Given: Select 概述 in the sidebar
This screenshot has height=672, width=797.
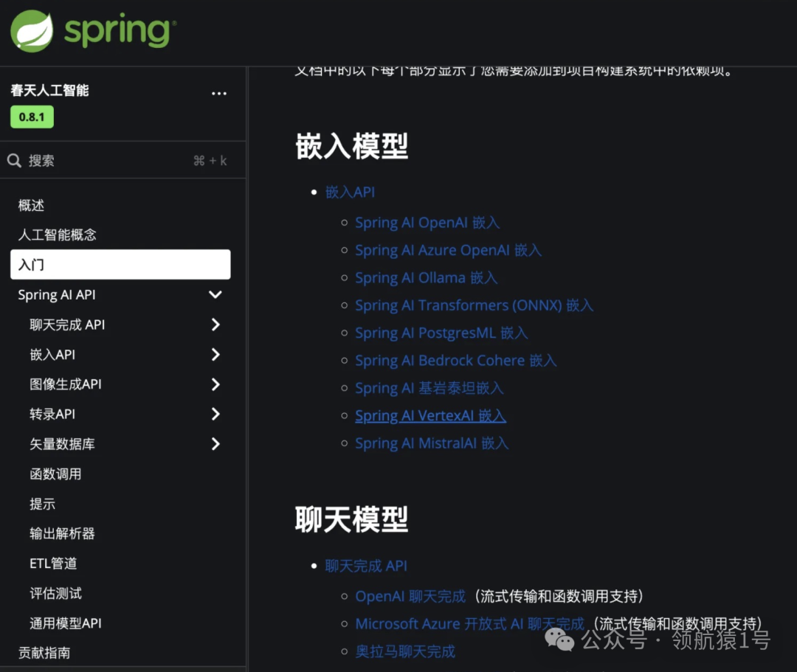Looking at the screenshot, I should (31, 205).
